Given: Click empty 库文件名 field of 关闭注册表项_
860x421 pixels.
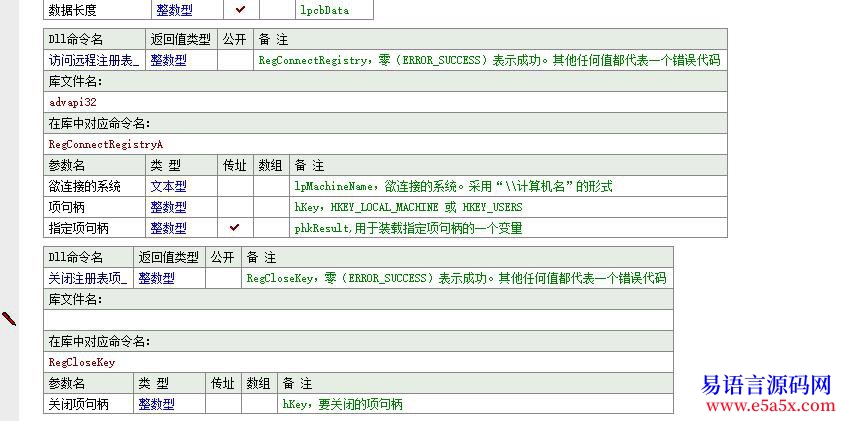Looking at the screenshot, I should click(358, 320).
